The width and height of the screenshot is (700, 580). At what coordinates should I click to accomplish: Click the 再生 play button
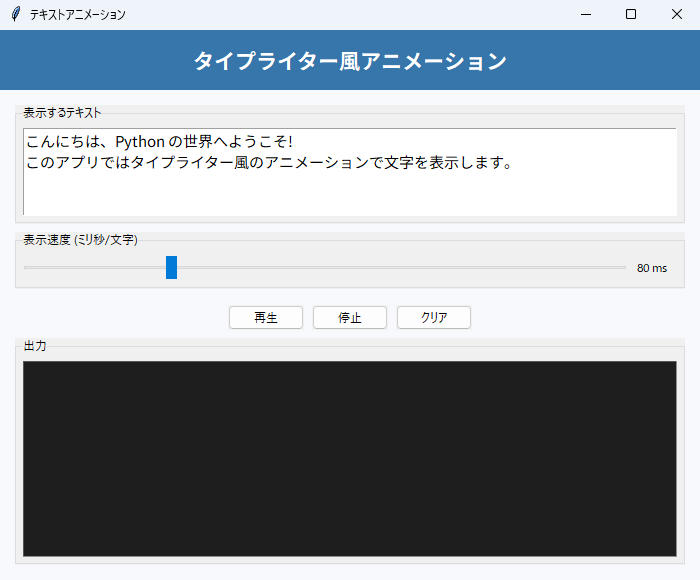(266, 317)
